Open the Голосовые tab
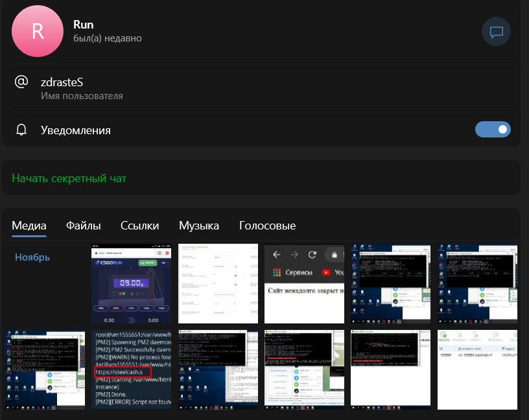Screen dimensions: 529x420 (x=268, y=226)
